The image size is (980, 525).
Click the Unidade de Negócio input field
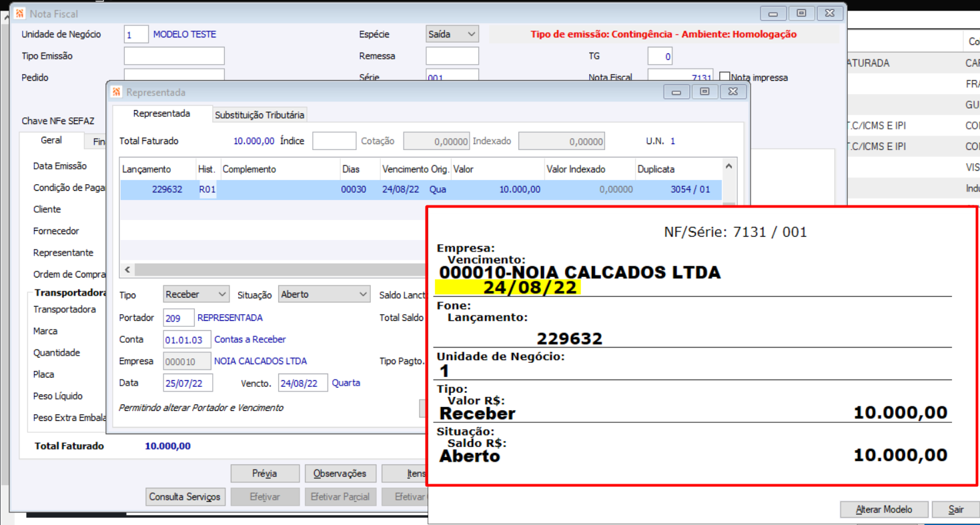[x=136, y=35]
